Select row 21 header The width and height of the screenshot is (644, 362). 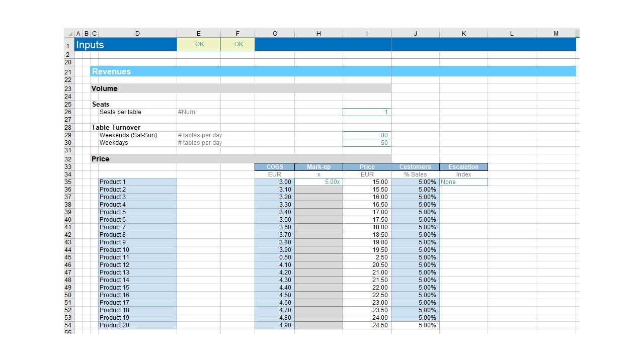tap(69, 71)
